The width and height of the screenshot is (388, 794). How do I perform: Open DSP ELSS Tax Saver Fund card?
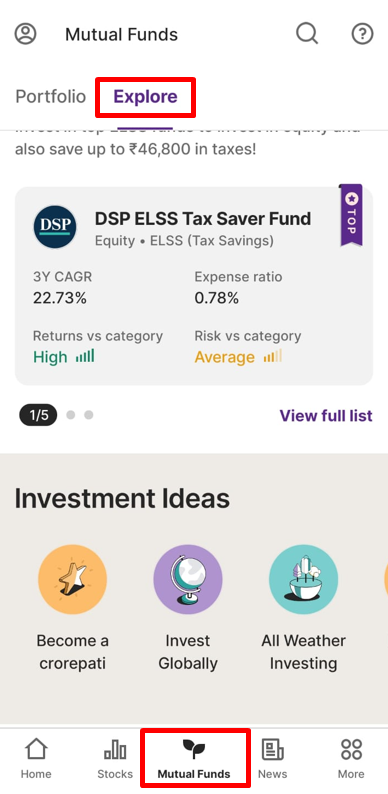click(x=194, y=286)
